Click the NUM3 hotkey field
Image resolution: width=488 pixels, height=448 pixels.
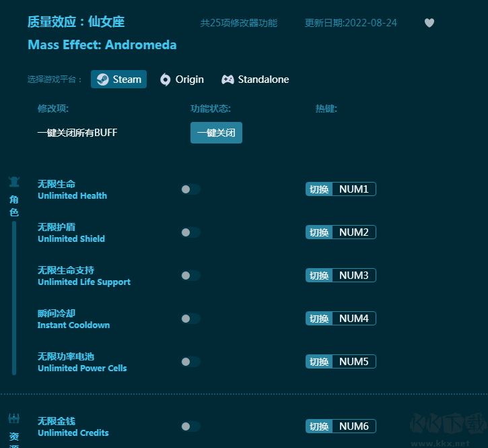[354, 276]
